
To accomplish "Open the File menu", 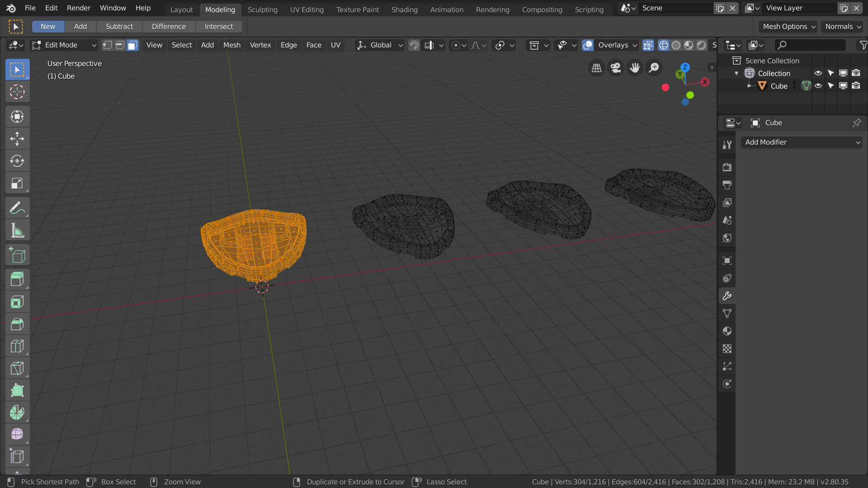I will (30, 8).
